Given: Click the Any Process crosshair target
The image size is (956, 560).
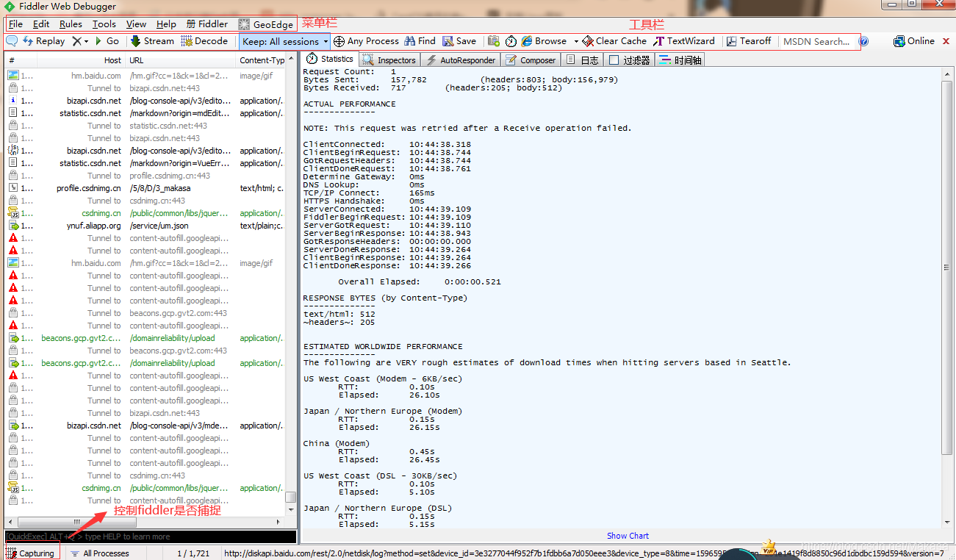Looking at the screenshot, I should pyautogui.click(x=366, y=41).
